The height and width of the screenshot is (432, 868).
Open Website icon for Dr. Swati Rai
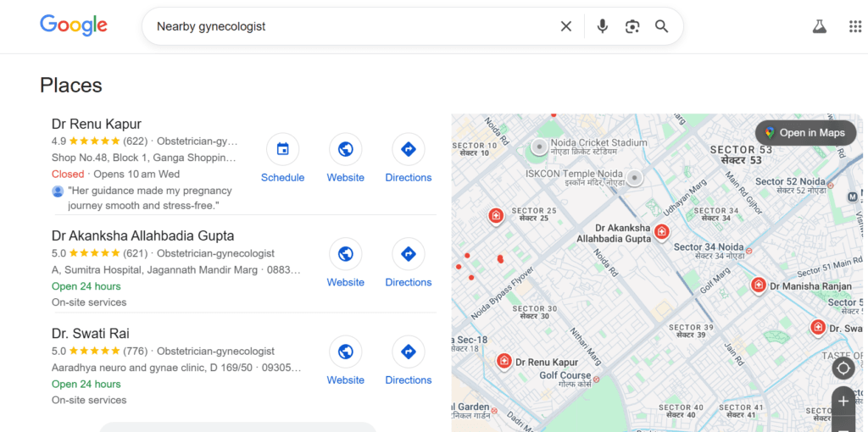346,352
